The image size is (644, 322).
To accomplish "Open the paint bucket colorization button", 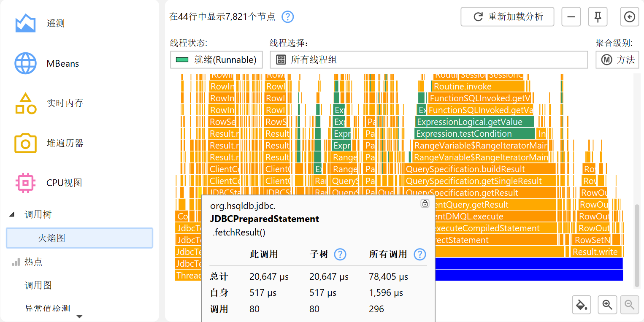I will (x=582, y=304).
